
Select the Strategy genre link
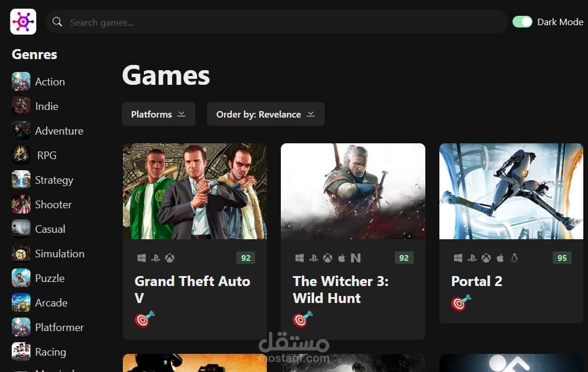(x=54, y=180)
